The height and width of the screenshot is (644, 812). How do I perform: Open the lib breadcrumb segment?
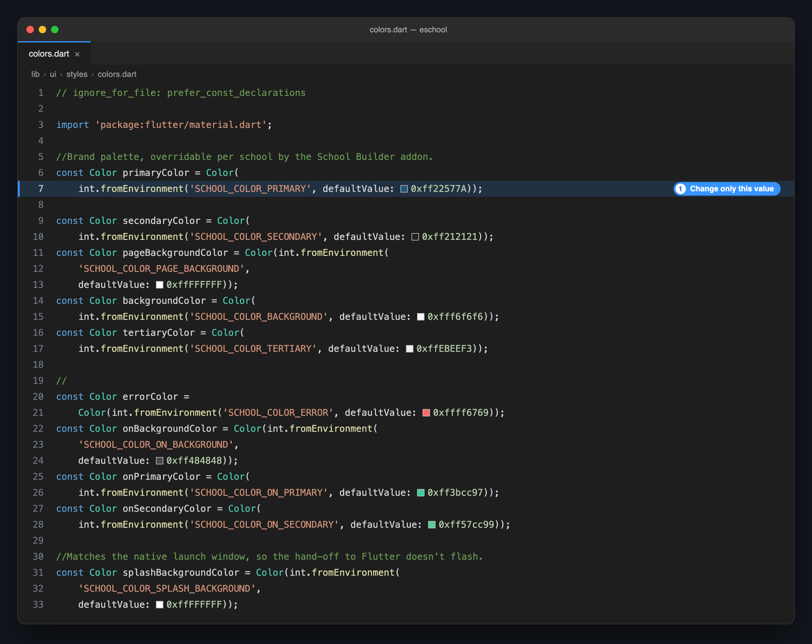click(35, 74)
